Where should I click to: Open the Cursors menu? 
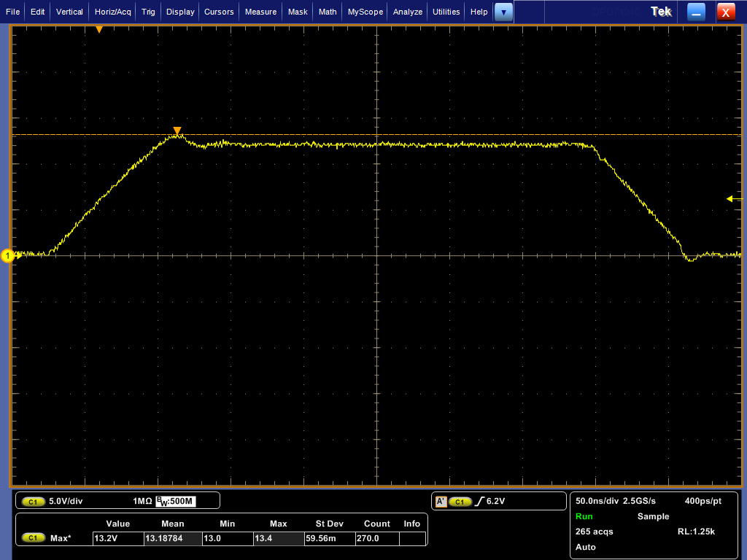click(219, 12)
